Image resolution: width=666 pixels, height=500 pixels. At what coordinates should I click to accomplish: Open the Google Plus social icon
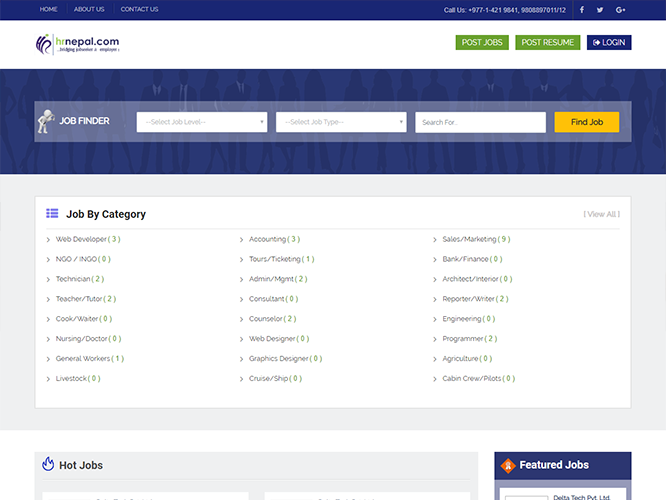pyautogui.click(x=620, y=10)
